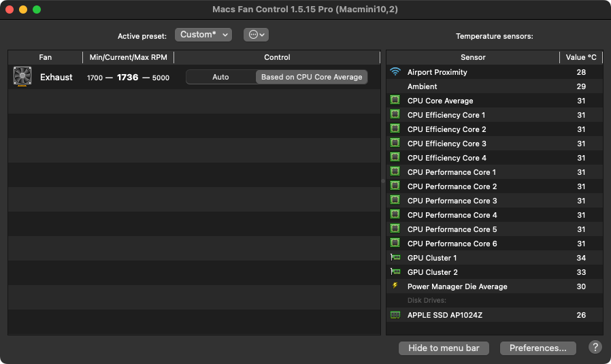Click the CPU Efficiency Core 3 chip icon
Image resolution: width=611 pixels, height=364 pixels.
click(x=395, y=143)
